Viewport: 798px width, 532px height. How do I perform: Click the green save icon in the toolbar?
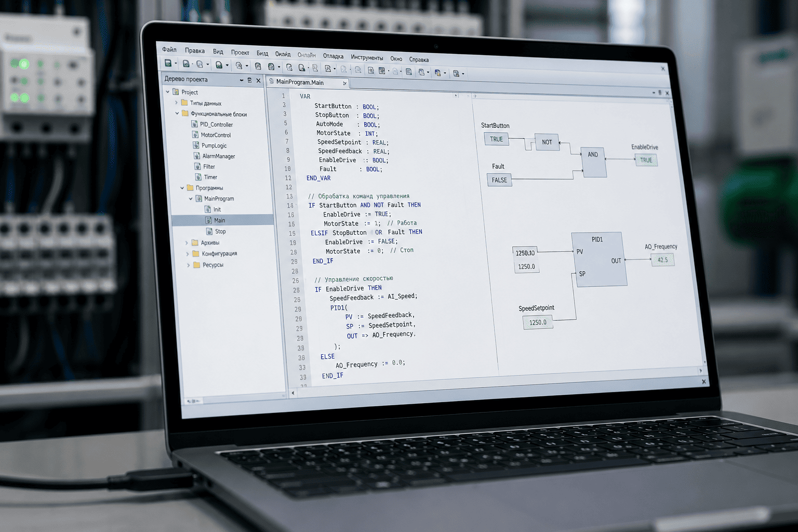168,63
